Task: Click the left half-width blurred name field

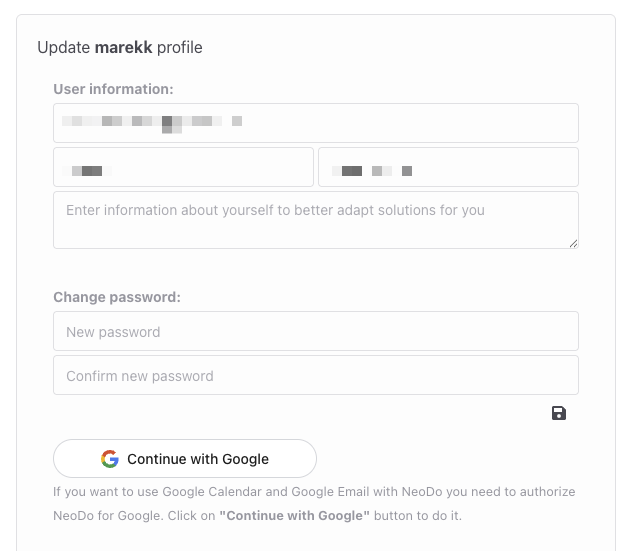Action: (x=183, y=168)
